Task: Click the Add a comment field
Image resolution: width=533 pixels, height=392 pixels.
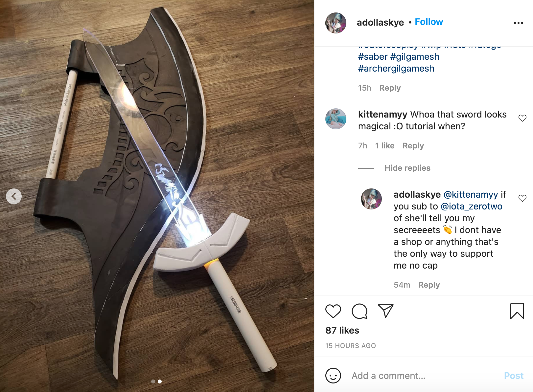Action: click(424, 376)
